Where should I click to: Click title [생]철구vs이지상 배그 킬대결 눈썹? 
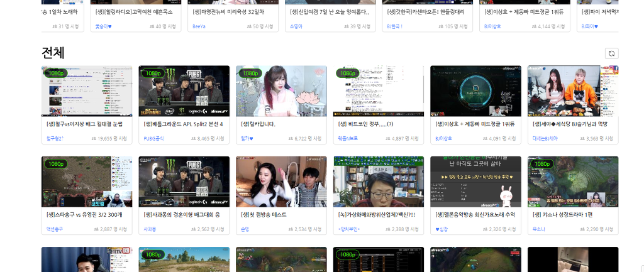coord(85,124)
